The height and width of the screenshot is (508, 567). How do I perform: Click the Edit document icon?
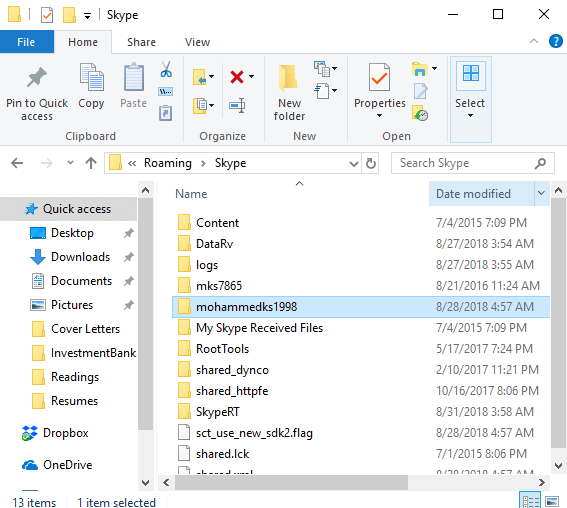coord(421,91)
